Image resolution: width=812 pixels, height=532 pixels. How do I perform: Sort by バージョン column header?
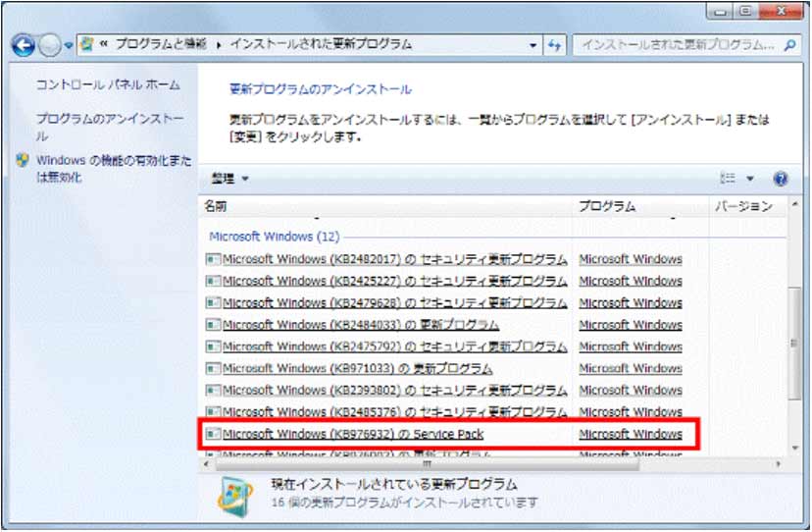pyautogui.click(x=747, y=206)
